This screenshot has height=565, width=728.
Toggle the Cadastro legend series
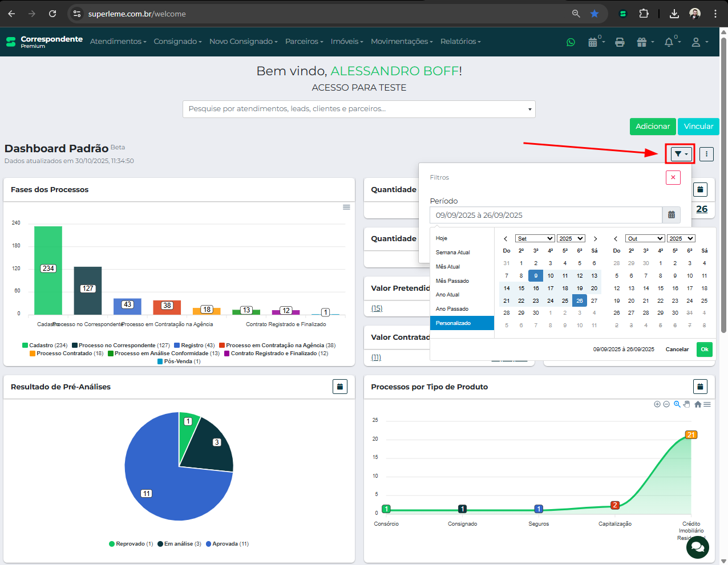pyautogui.click(x=45, y=345)
